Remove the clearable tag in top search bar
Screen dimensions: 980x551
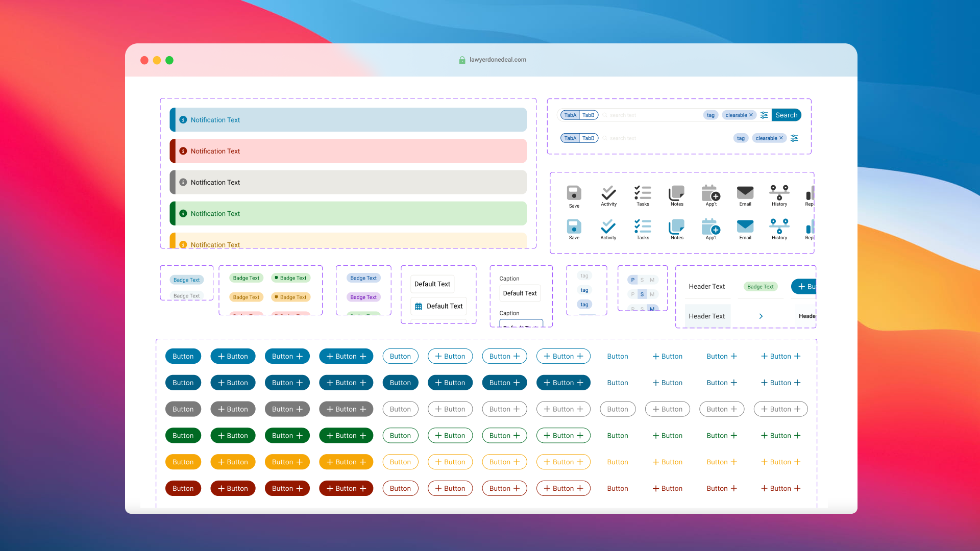coord(751,115)
